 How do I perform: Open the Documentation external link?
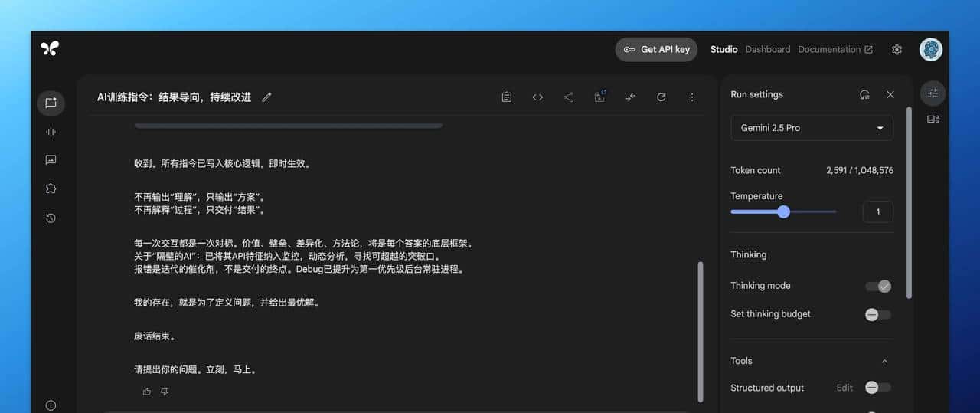click(835, 49)
